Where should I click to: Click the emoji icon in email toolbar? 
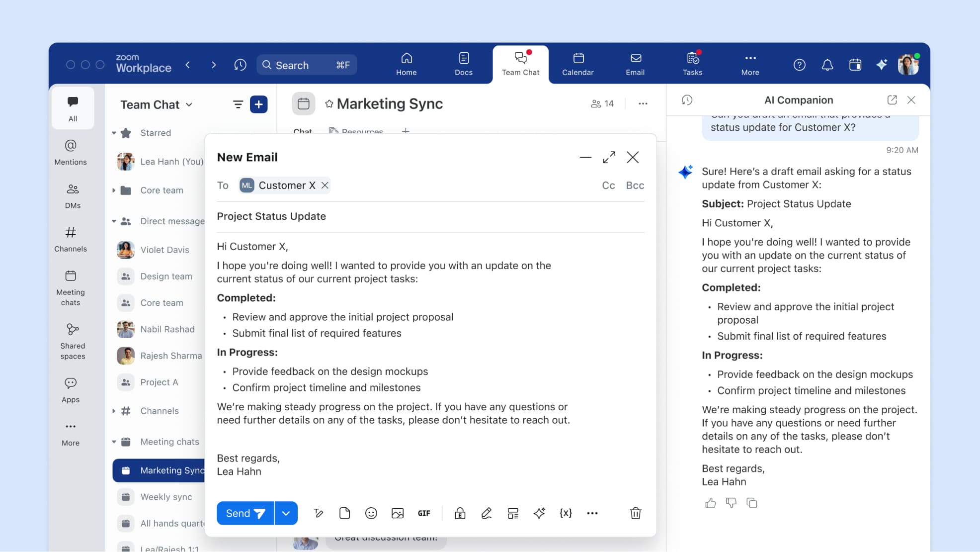[x=371, y=513]
